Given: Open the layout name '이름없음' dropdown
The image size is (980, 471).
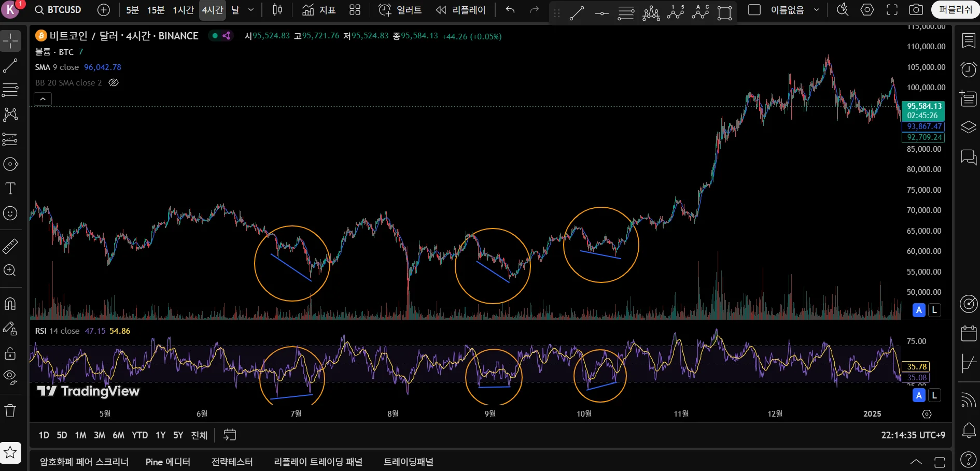Looking at the screenshot, I should coord(817,10).
